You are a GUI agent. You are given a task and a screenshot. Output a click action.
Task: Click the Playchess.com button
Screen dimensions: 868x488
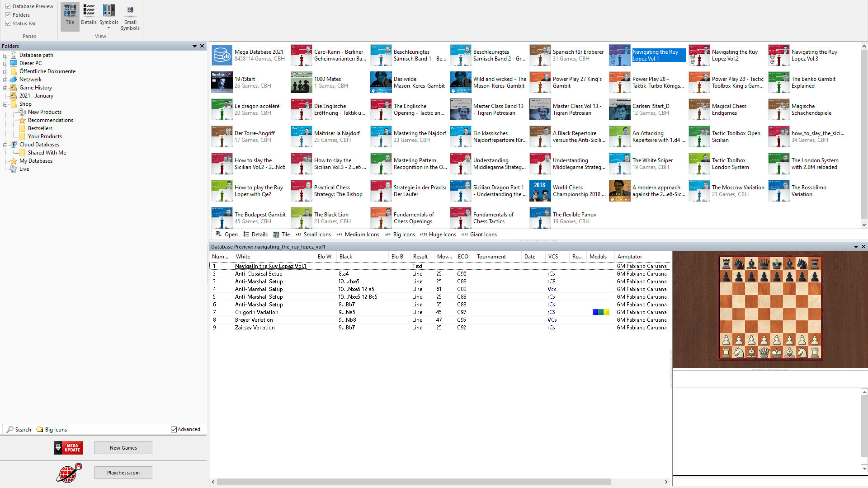tap(122, 472)
